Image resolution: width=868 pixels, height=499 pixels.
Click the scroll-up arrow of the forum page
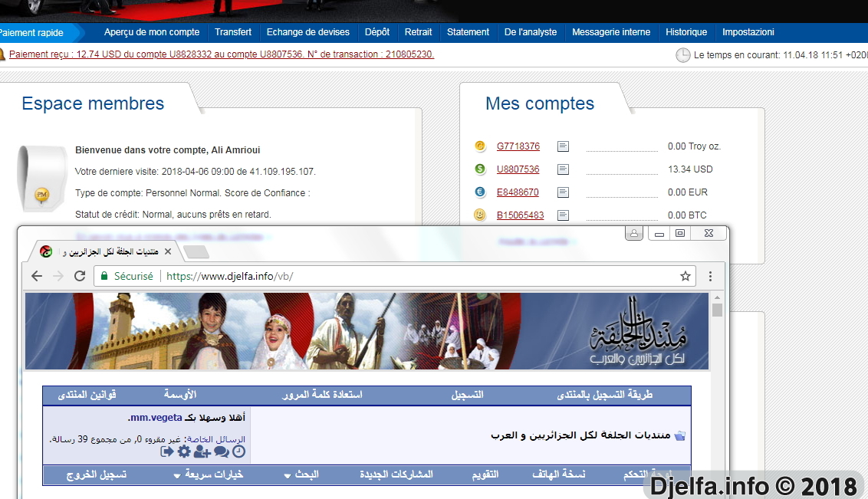tap(718, 297)
